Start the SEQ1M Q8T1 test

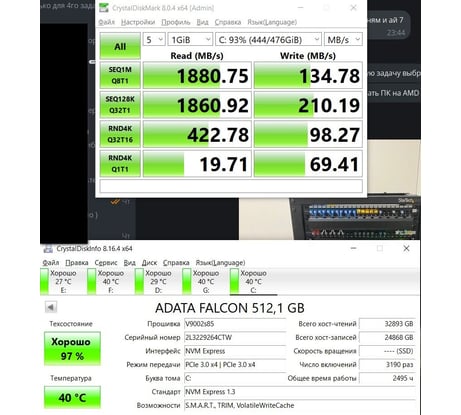click(120, 75)
